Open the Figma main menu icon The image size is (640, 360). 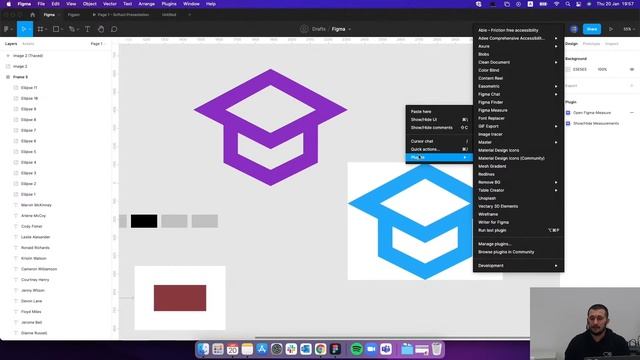[7, 29]
